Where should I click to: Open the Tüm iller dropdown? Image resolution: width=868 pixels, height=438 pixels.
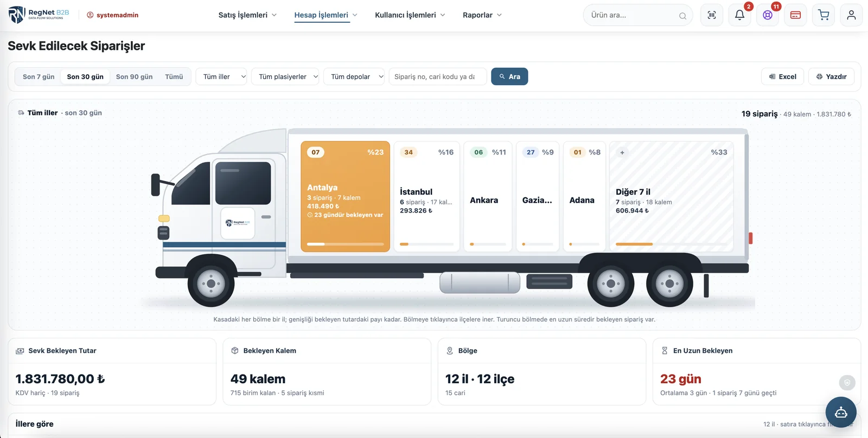pyautogui.click(x=221, y=77)
